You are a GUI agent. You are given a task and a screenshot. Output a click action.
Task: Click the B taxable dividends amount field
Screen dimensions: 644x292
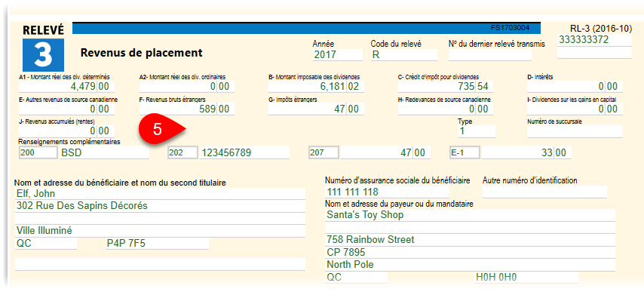316,86
